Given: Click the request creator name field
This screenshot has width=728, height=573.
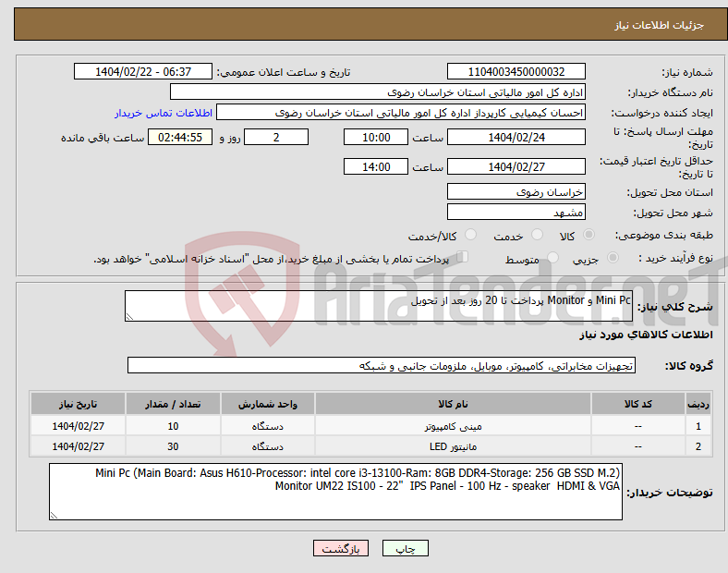Looking at the screenshot, I should [x=401, y=113].
